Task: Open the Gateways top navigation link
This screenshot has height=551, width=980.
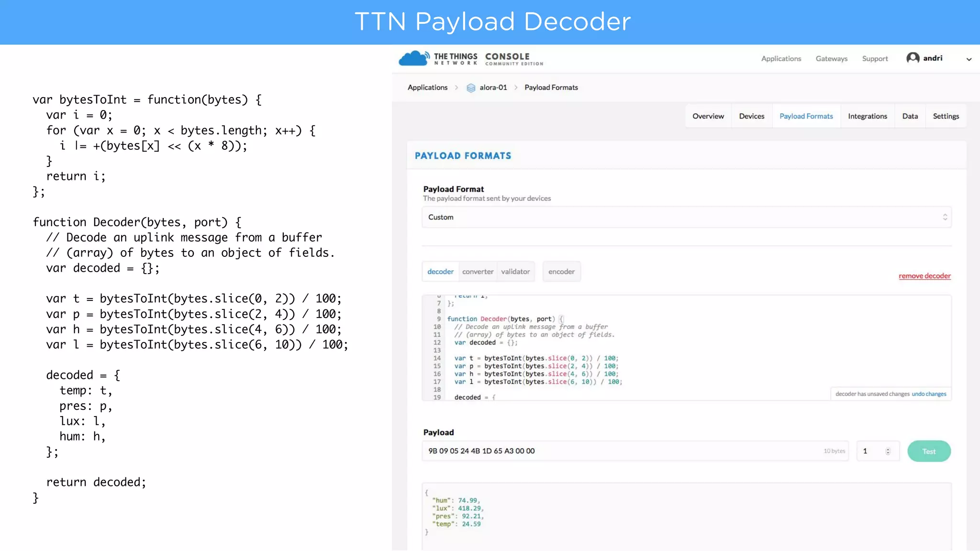Action: [x=831, y=58]
